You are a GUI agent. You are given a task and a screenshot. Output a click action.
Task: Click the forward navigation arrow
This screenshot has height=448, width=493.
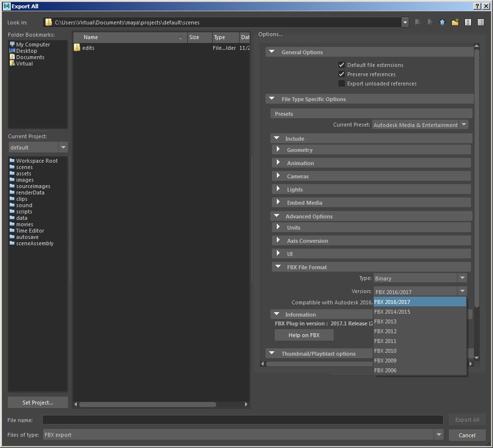[x=430, y=22]
